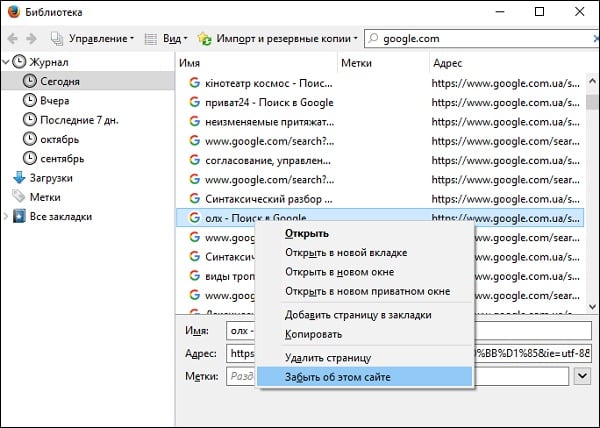Open the Загрузки downloads icon

click(x=19, y=178)
